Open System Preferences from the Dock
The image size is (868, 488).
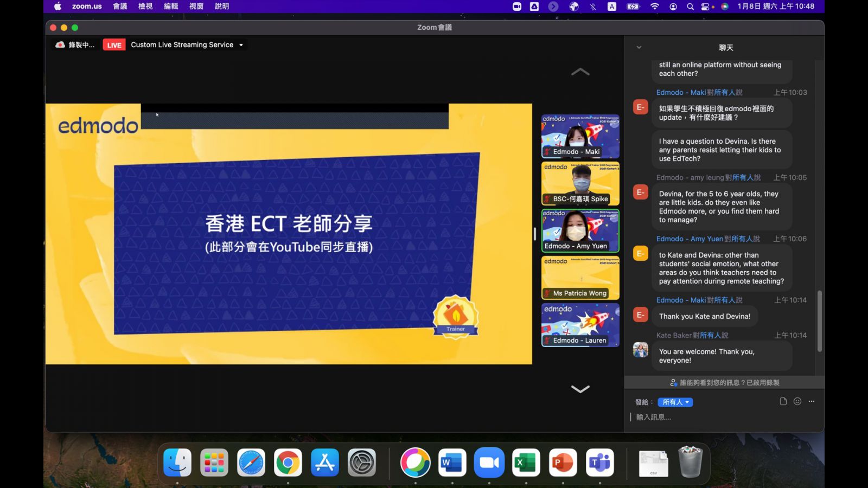click(362, 463)
